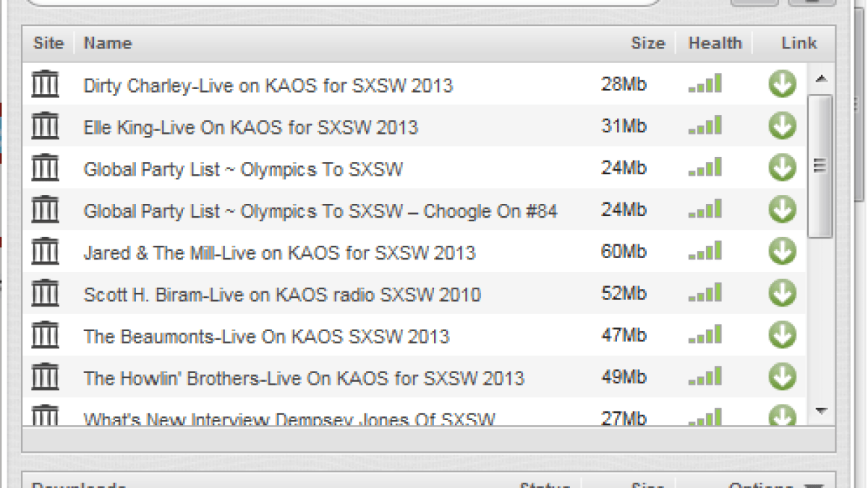Download The Beaumonts-Live On KAOS via green arrow
The width and height of the screenshot is (868, 488).
tap(782, 335)
